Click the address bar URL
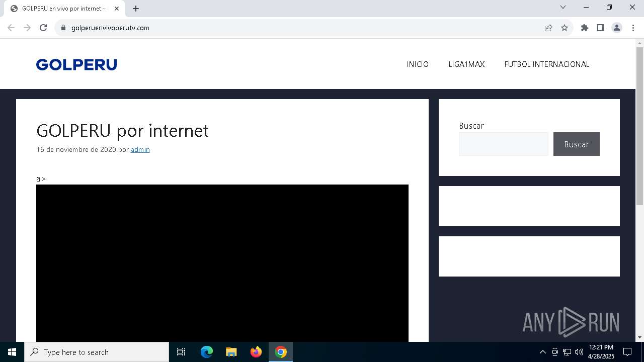Screen dimensions: 644x362 [110, 28]
